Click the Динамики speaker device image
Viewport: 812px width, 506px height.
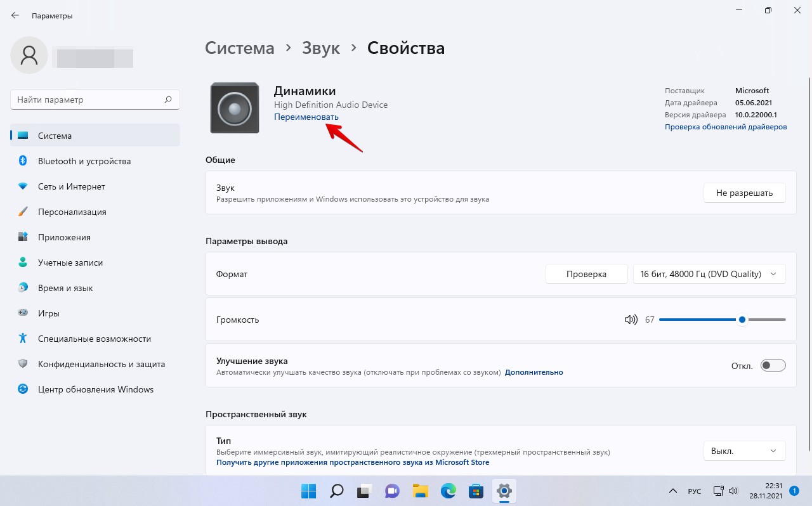(235, 108)
